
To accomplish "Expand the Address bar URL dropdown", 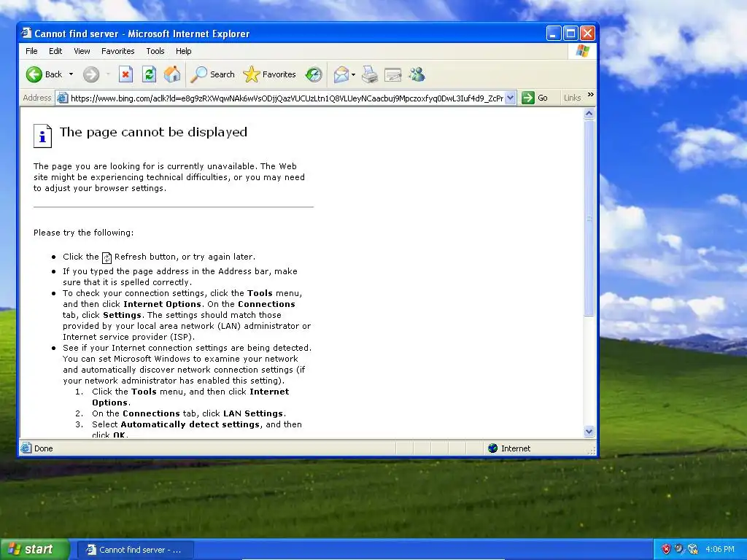I will [x=510, y=98].
